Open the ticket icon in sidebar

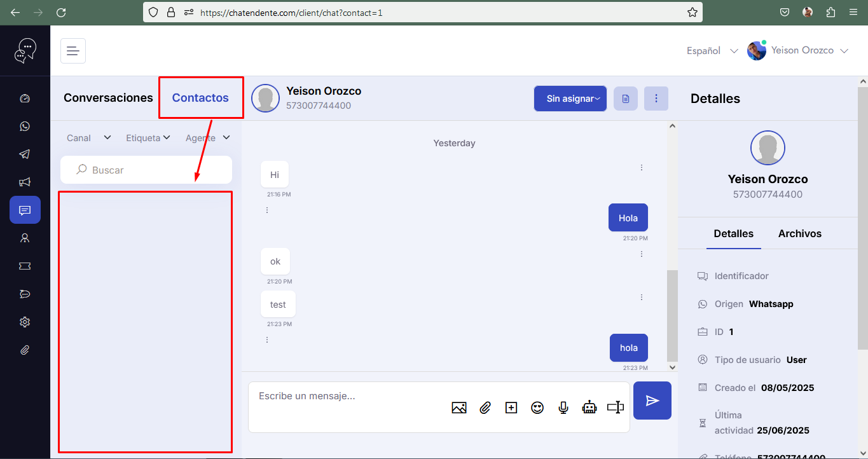[x=25, y=266]
